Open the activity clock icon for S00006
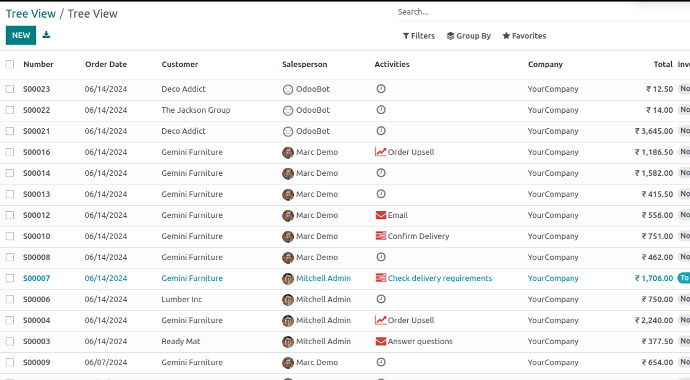The width and height of the screenshot is (690, 380). tap(381, 299)
